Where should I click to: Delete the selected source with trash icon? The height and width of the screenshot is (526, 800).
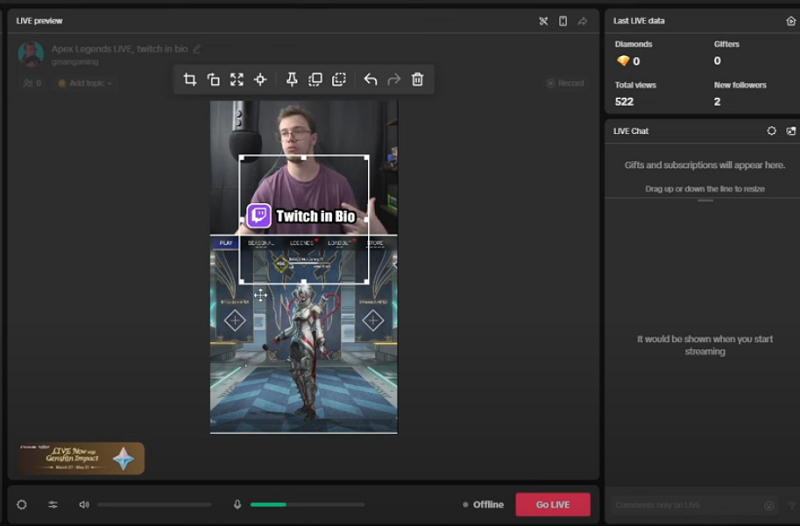click(x=417, y=80)
